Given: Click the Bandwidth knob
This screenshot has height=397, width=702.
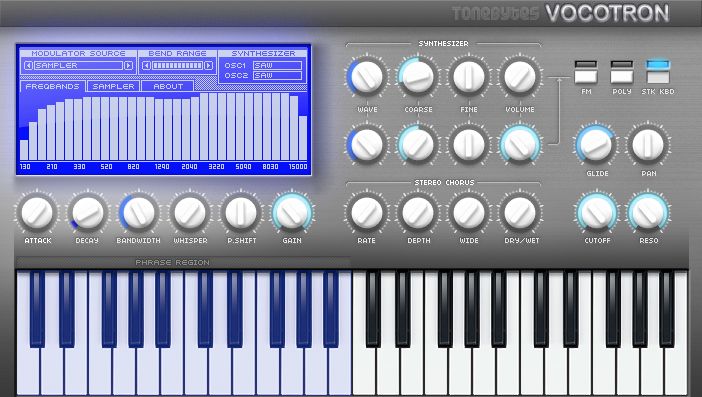Looking at the screenshot, I should pos(139,213).
